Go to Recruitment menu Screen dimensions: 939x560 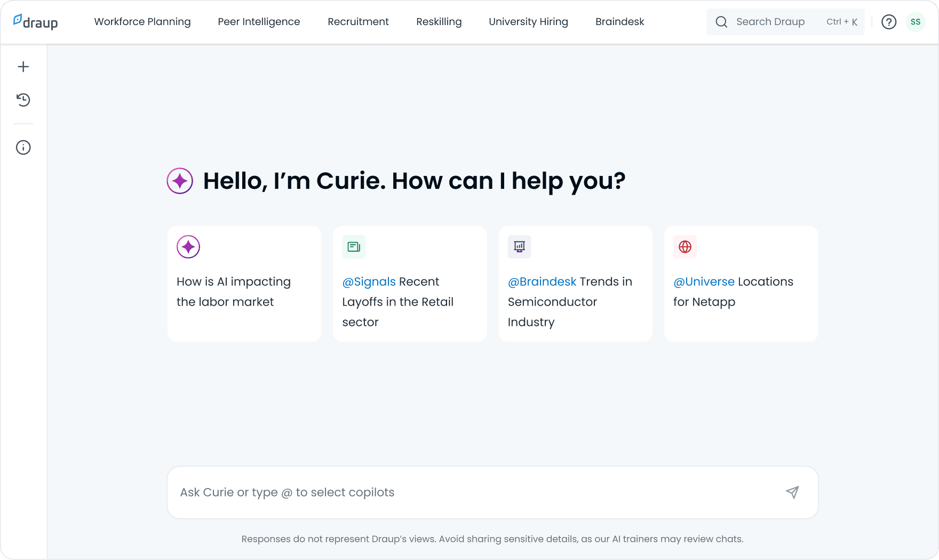click(358, 22)
